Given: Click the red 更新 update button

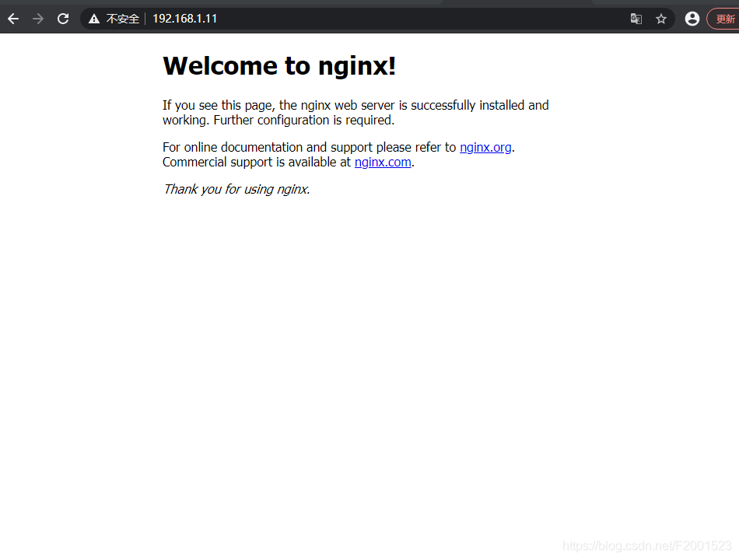Looking at the screenshot, I should (x=723, y=19).
